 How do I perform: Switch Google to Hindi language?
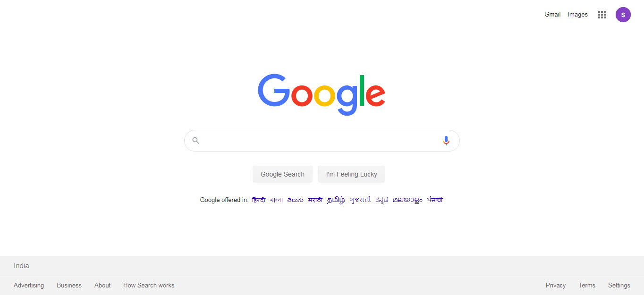pyautogui.click(x=259, y=200)
